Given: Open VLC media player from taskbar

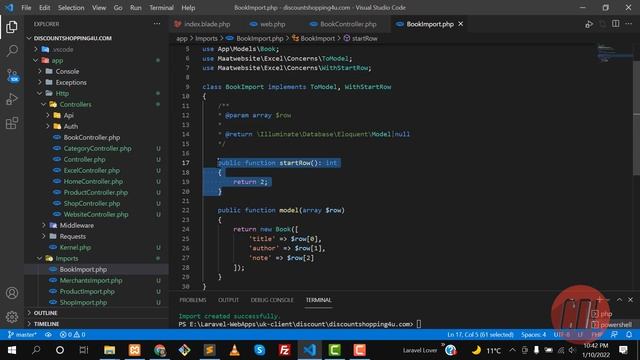Looking at the screenshot, I should (x=234, y=350).
